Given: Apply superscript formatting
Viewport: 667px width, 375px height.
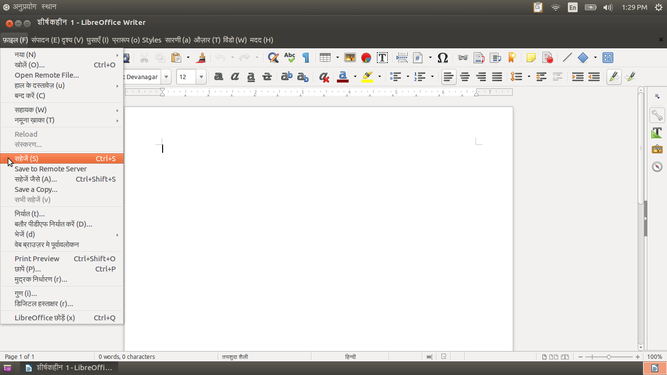Looking at the screenshot, I should pyautogui.click(x=286, y=77).
